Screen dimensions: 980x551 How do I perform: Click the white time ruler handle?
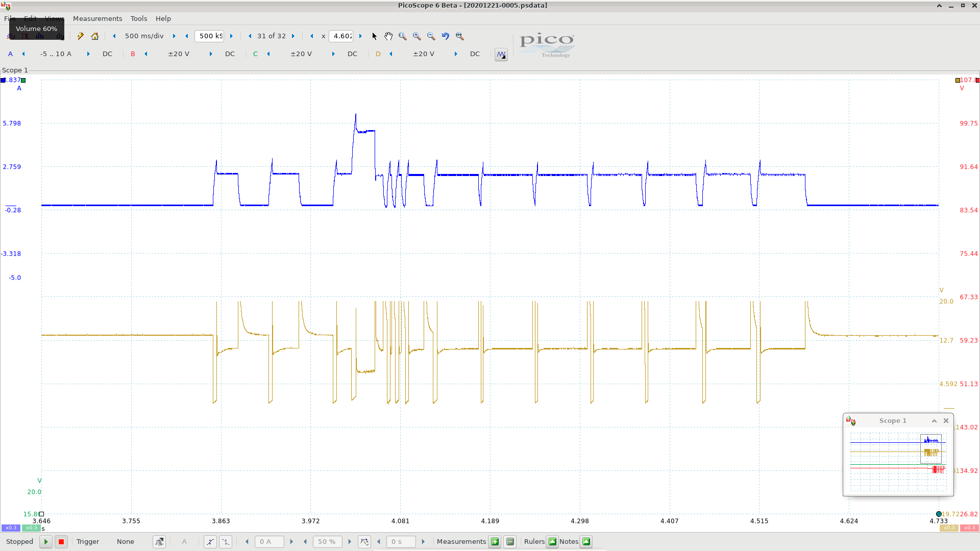point(42,514)
